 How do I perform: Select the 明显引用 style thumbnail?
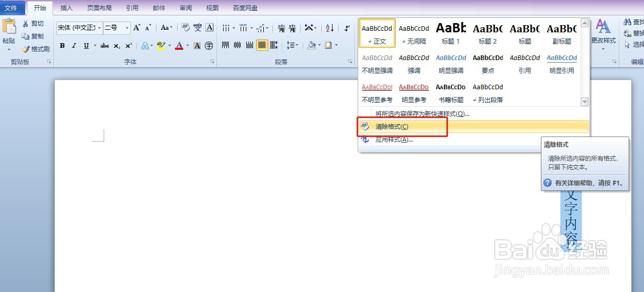click(562, 63)
